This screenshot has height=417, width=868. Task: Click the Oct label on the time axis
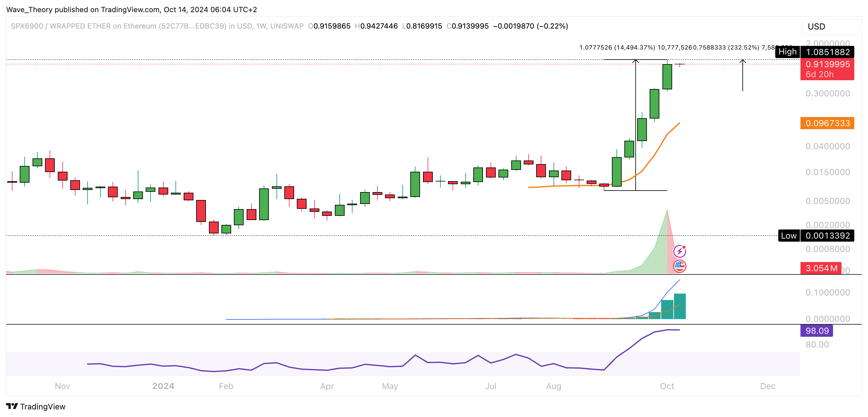(x=667, y=386)
